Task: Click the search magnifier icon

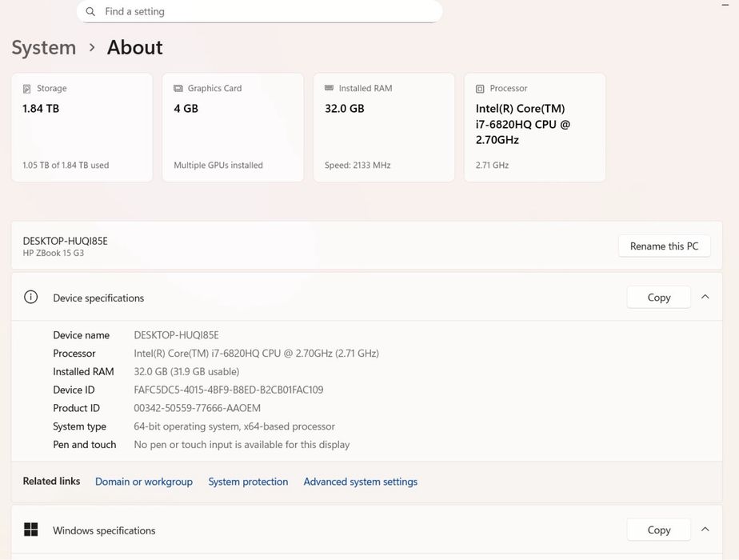Action: tap(90, 12)
